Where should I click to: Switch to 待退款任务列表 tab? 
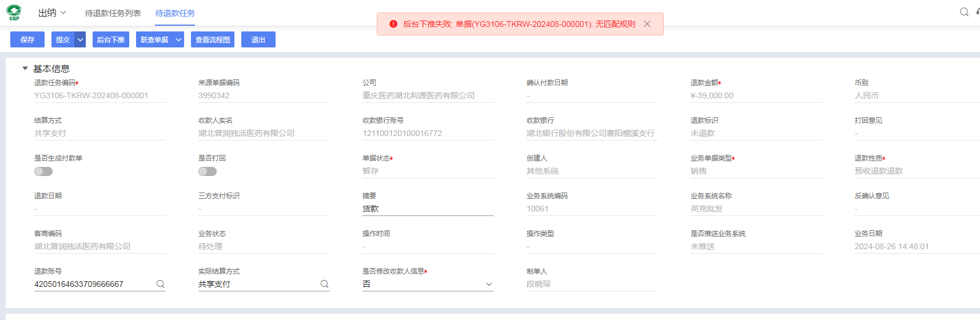[x=113, y=13]
